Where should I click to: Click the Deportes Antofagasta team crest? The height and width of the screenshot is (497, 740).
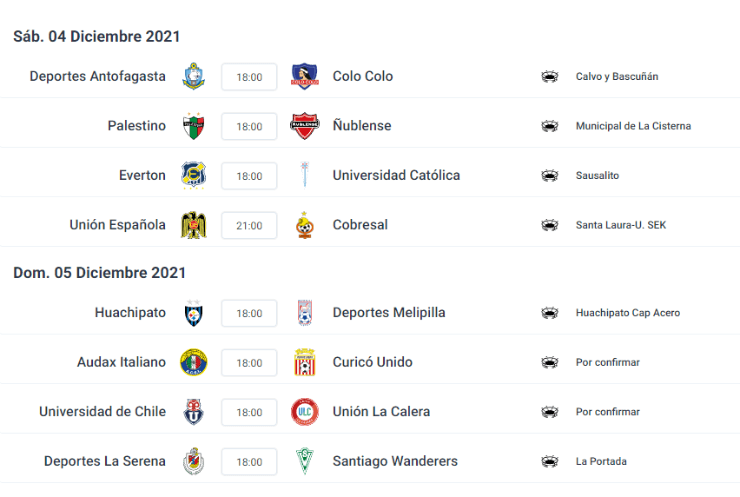[193, 76]
